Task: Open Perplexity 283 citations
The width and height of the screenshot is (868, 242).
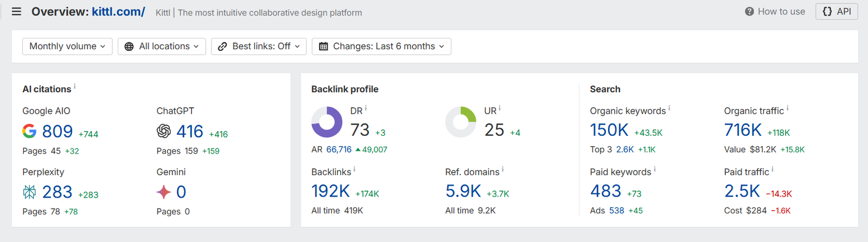Action: point(58,192)
